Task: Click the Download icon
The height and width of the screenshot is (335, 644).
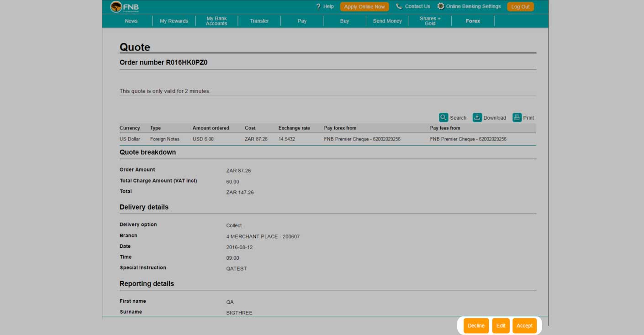Action: pos(477,117)
